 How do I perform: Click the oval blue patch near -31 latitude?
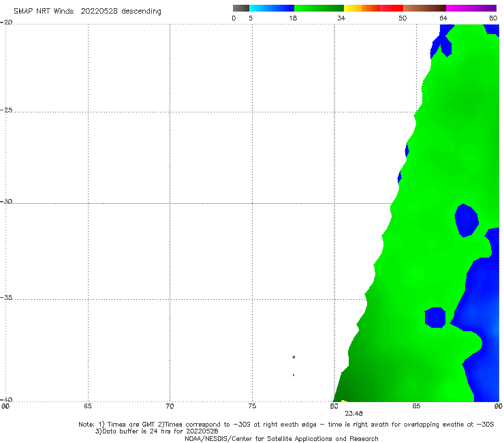coord(467,221)
